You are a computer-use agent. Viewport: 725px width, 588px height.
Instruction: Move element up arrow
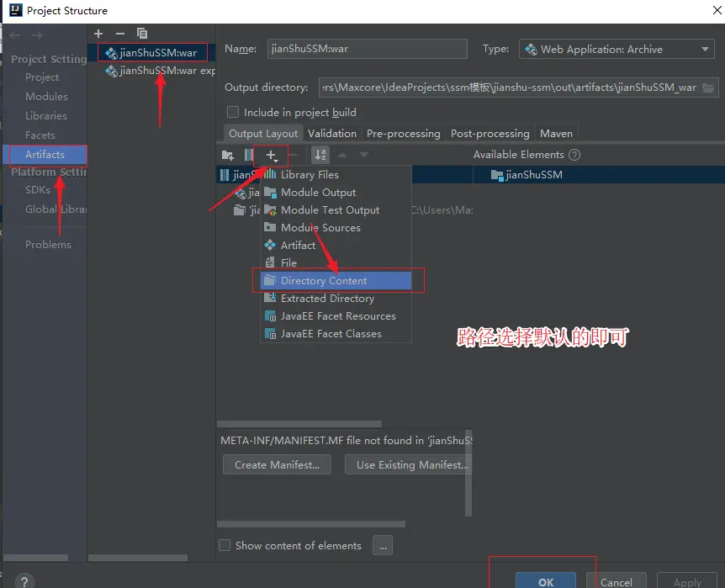(x=342, y=155)
